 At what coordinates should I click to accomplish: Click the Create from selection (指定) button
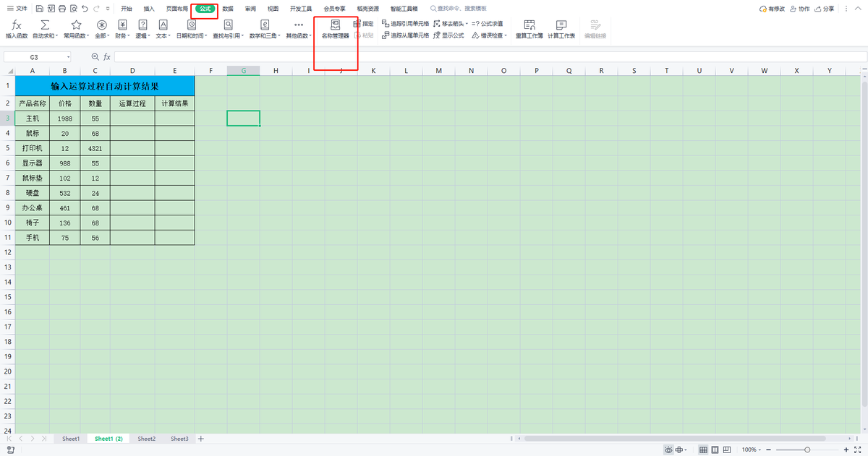364,24
